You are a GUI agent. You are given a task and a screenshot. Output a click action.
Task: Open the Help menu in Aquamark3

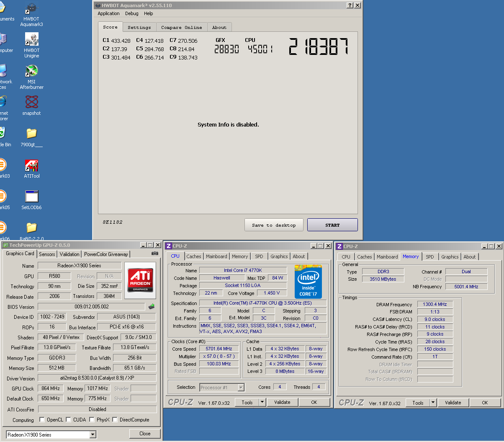point(149,13)
